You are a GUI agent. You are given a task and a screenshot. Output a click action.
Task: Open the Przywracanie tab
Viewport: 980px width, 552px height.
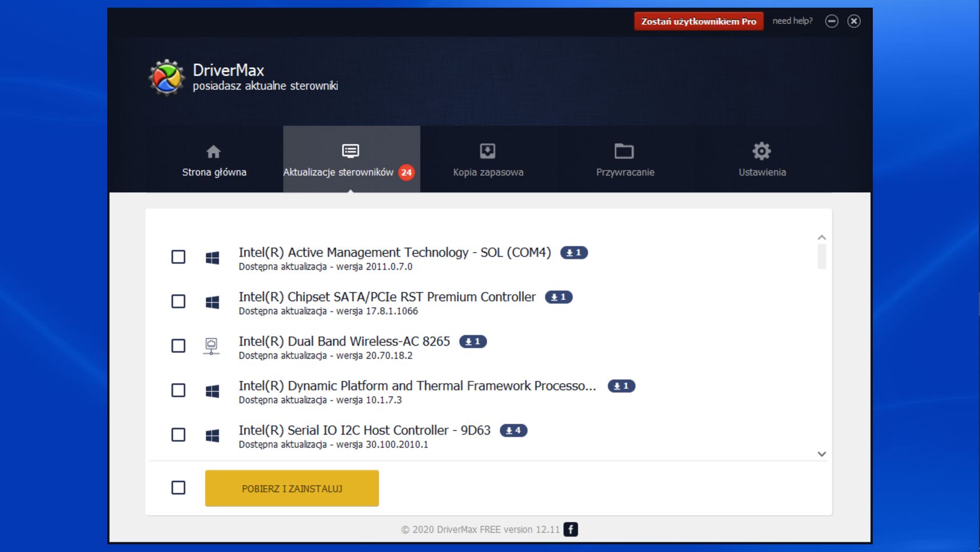pos(625,159)
